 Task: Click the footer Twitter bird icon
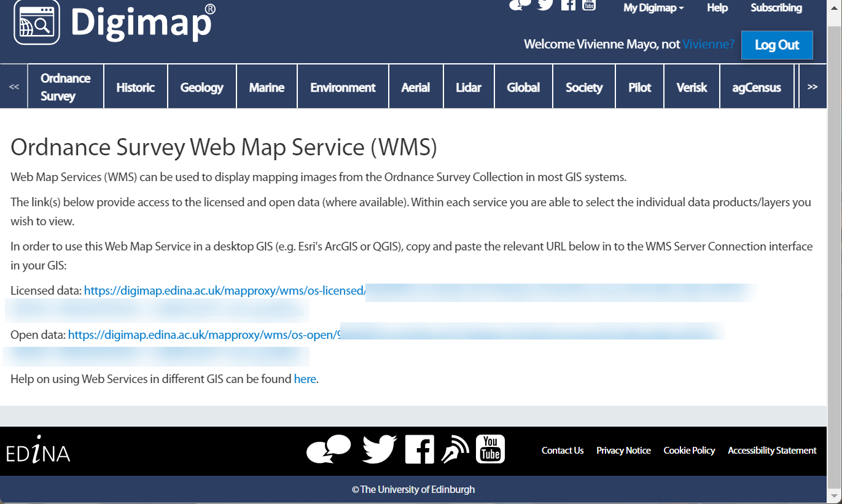point(380,449)
